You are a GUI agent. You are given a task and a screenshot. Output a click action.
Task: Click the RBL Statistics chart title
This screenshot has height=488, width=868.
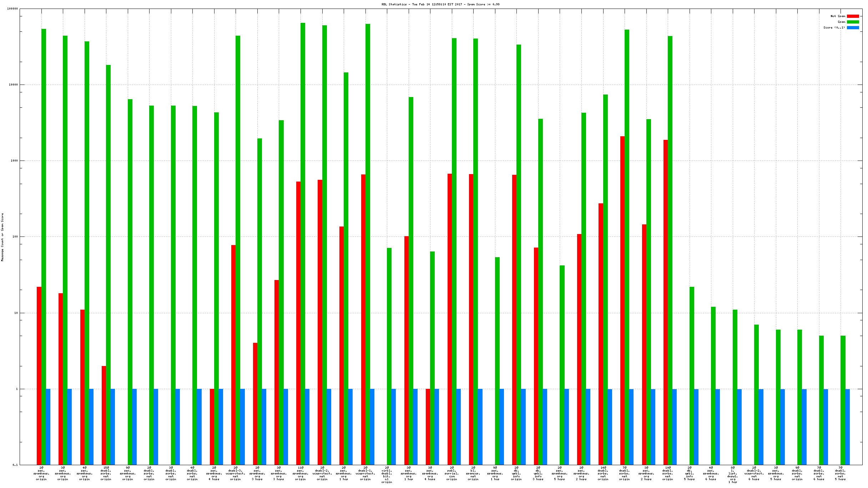[x=440, y=4]
